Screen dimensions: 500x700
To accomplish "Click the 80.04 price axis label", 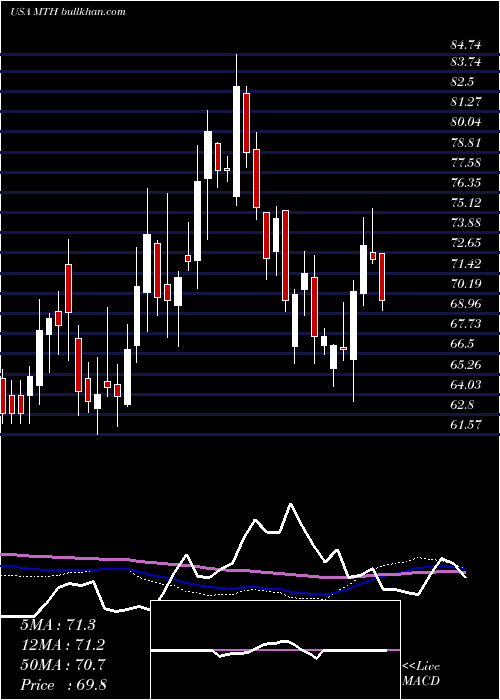I will (466, 122).
